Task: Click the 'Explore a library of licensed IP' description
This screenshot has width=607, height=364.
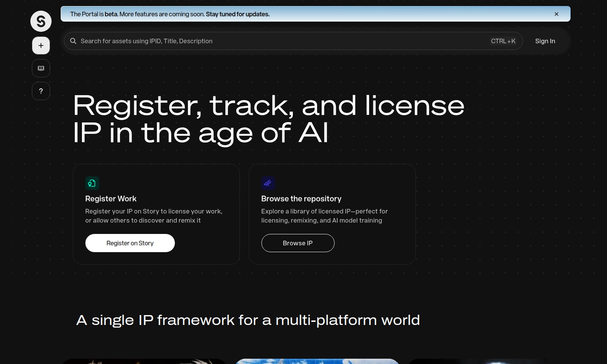Action: tap(324, 216)
